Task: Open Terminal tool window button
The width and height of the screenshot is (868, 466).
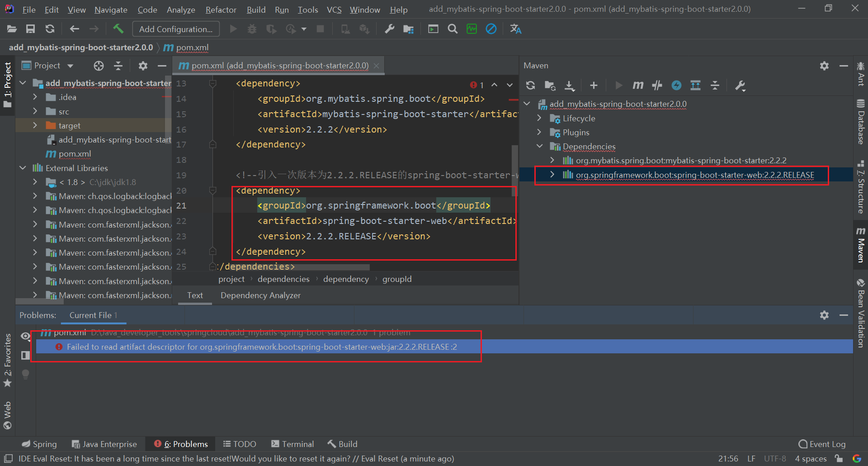Action: (292, 444)
